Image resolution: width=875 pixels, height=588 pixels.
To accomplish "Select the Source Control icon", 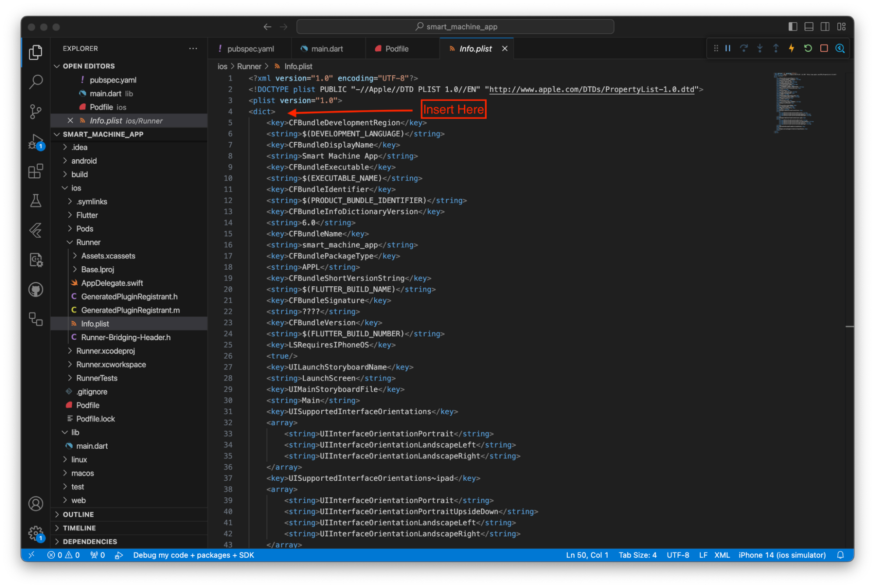I will (35, 112).
